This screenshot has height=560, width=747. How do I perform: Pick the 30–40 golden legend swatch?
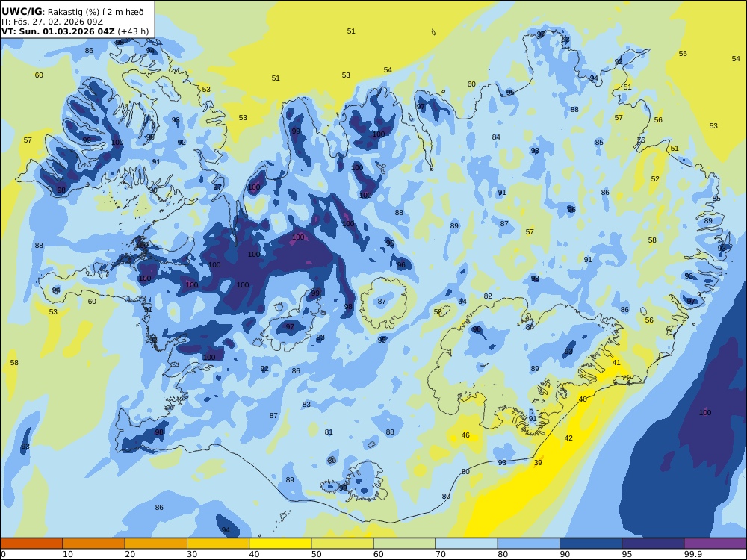coord(218,544)
